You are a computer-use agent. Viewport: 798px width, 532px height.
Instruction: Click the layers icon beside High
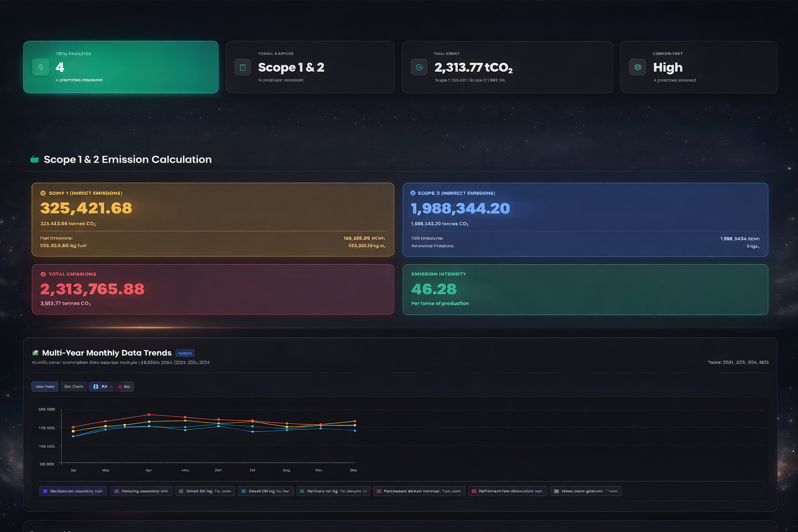point(637,68)
